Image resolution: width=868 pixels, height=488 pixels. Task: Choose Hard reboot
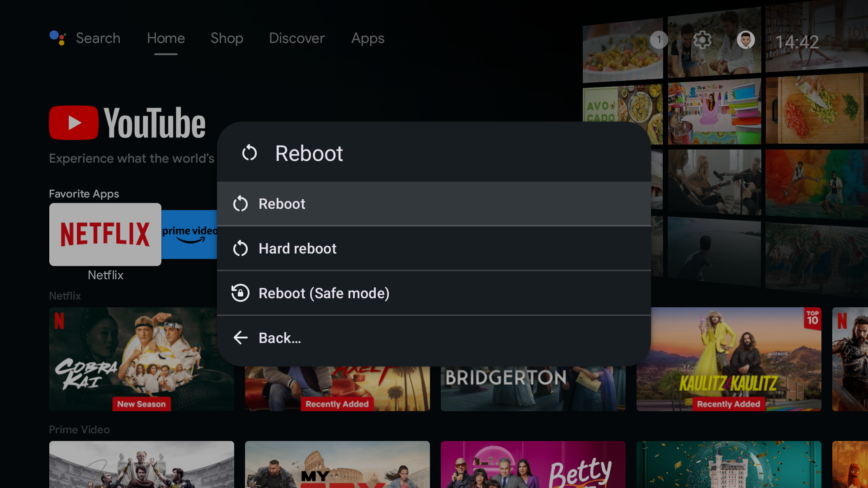[434, 249]
